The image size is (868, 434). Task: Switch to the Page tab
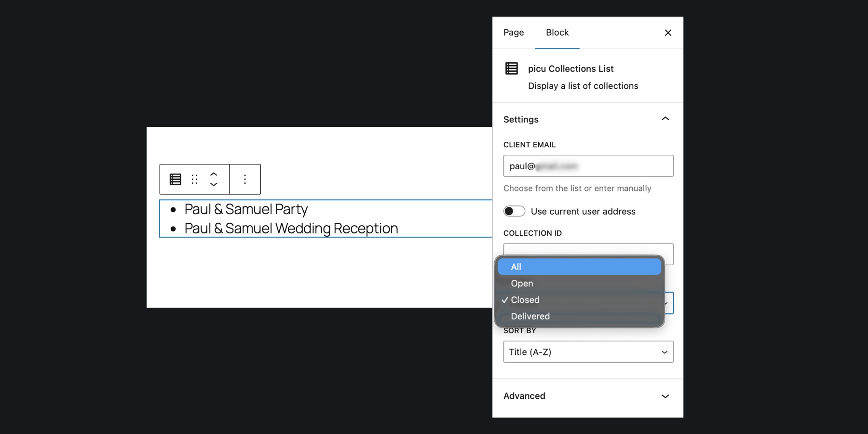coord(514,33)
